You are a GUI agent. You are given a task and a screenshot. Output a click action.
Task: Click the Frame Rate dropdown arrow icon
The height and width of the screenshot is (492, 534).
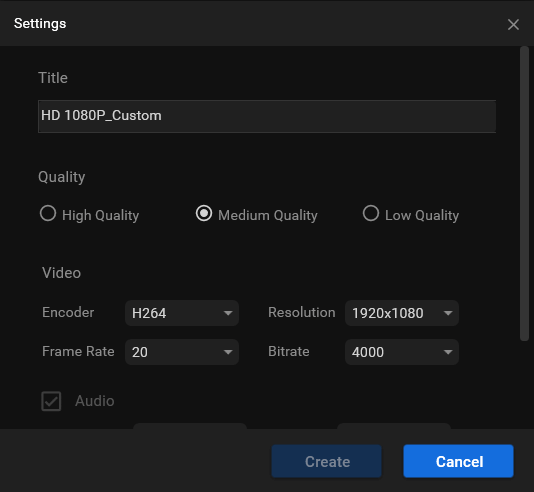pyautogui.click(x=228, y=352)
